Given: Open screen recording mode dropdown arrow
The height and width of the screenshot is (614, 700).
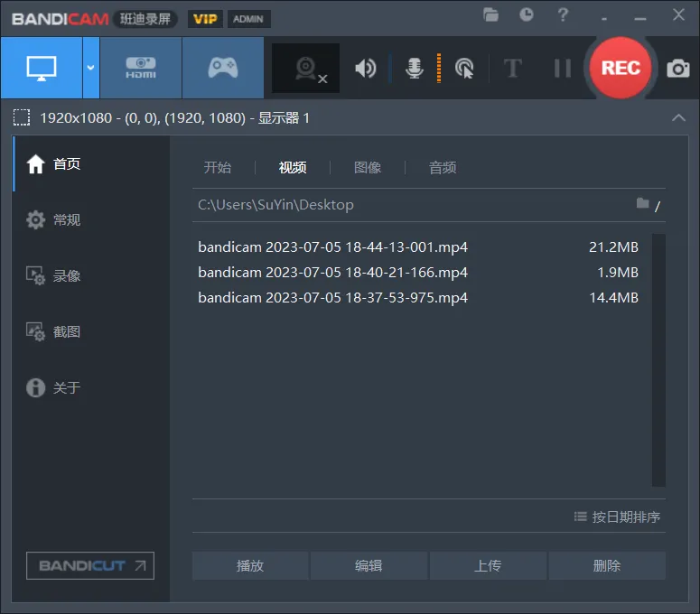Looking at the screenshot, I should click(x=90, y=68).
